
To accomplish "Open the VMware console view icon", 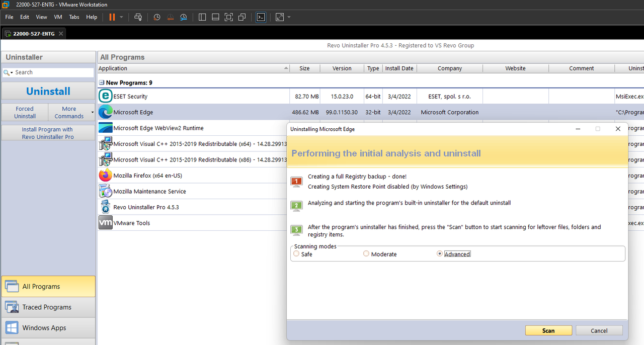I will pos(261,17).
